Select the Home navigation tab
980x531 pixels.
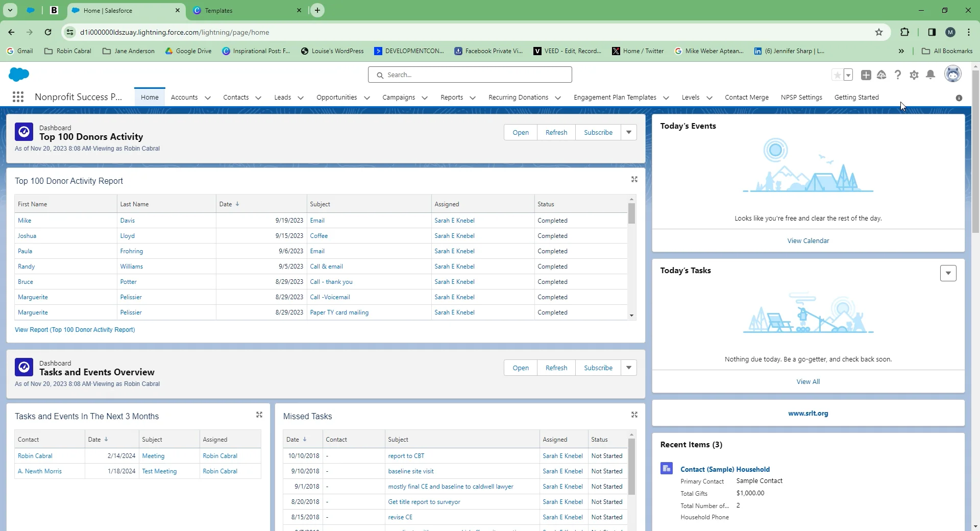150,98
